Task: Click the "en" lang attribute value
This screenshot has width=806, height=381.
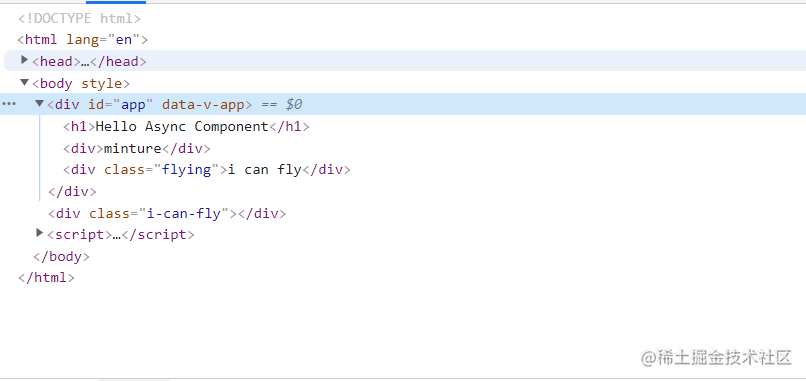Action: 124,40
